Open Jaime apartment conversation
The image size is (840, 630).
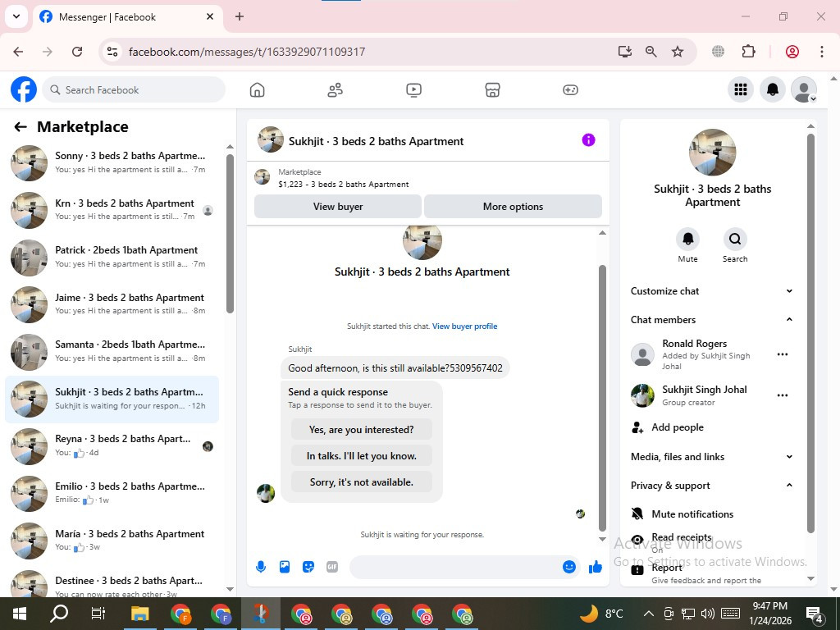tap(112, 304)
